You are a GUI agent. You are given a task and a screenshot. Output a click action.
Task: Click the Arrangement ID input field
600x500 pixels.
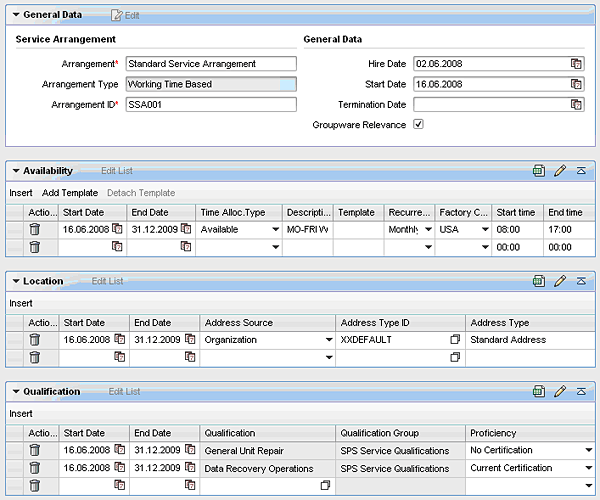211,104
